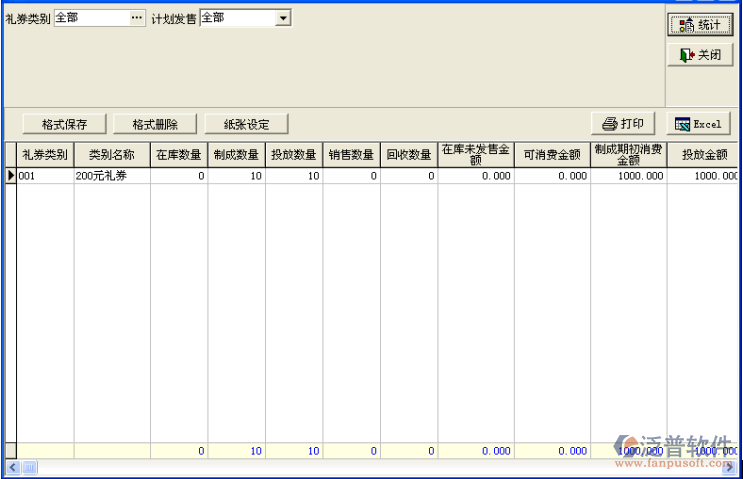Focus the 礼券类别 input field

tap(90, 18)
